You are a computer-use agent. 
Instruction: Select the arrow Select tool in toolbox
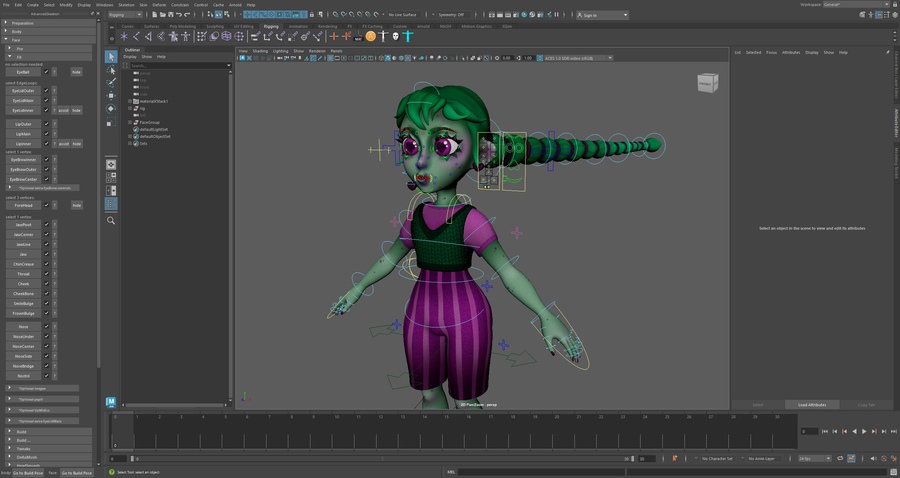click(x=111, y=57)
